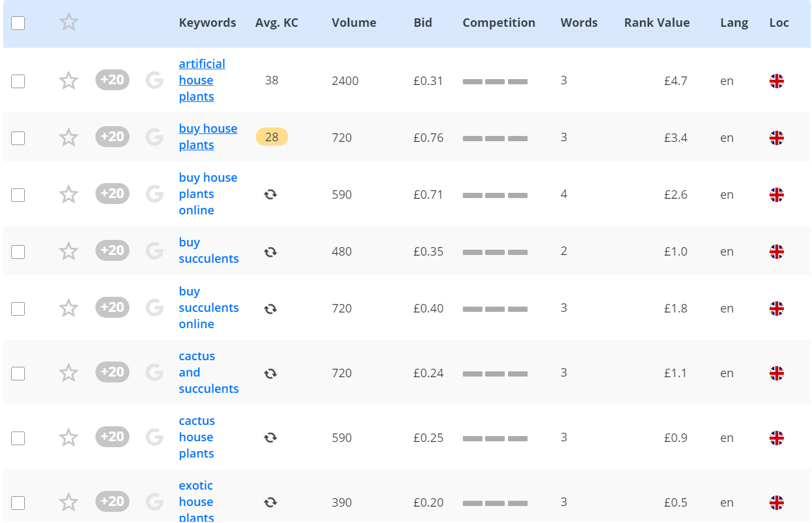Favorite the cactus house plants row

pyautogui.click(x=69, y=437)
